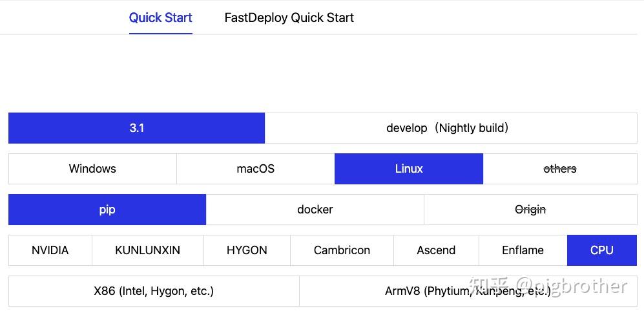Viewport: 644px width, 315px height.
Task: Select the CPU option
Action: 601,250
